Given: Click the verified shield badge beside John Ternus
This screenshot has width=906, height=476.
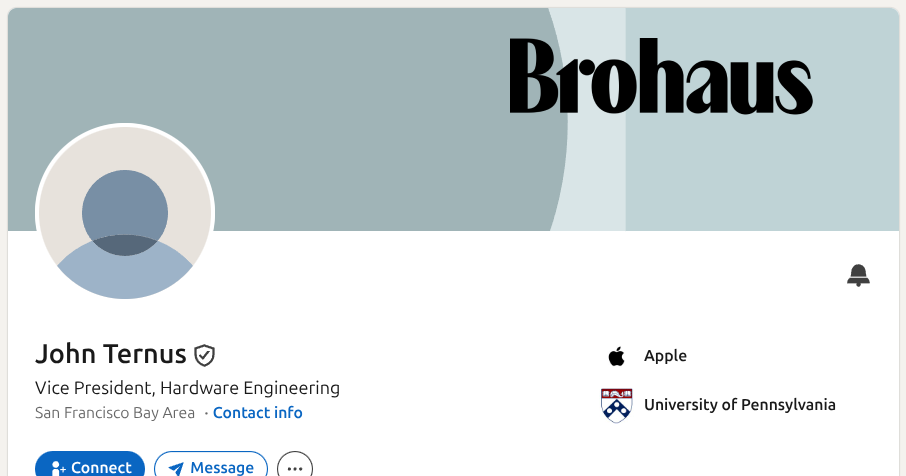Looking at the screenshot, I should (x=204, y=355).
